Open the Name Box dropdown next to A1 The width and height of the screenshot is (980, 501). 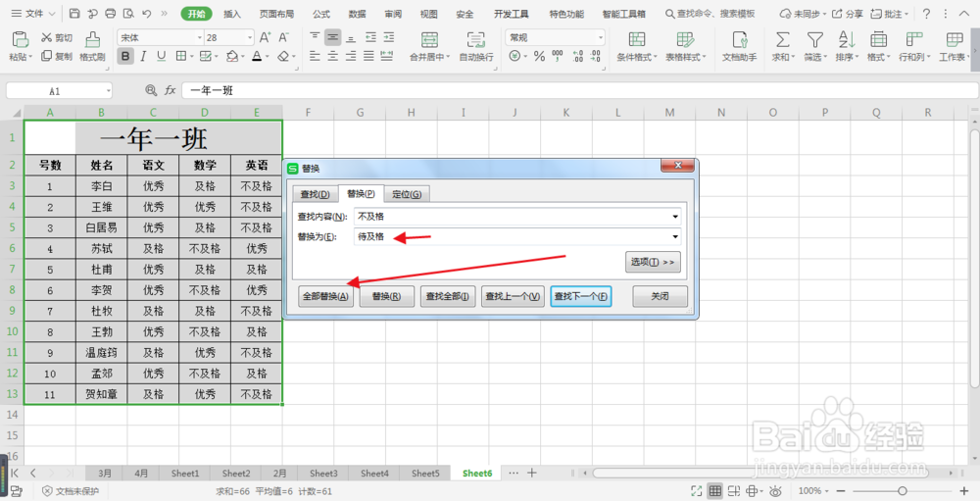tap(108, 91)
